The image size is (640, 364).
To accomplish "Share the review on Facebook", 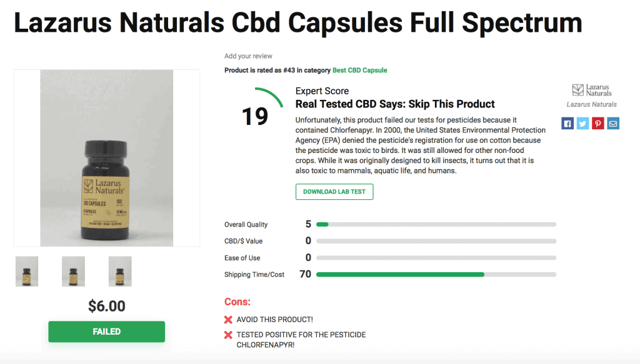I will point(567,123).
